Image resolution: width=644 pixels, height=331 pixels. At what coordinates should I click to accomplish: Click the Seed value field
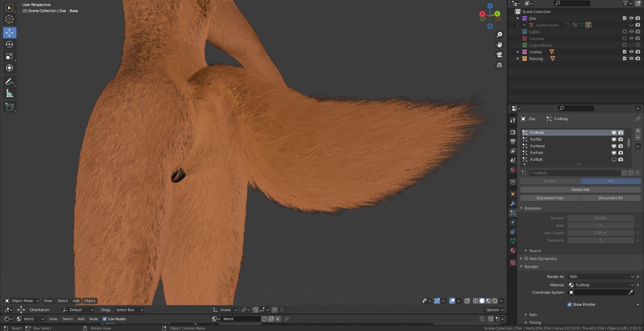(x=600, y=226)
